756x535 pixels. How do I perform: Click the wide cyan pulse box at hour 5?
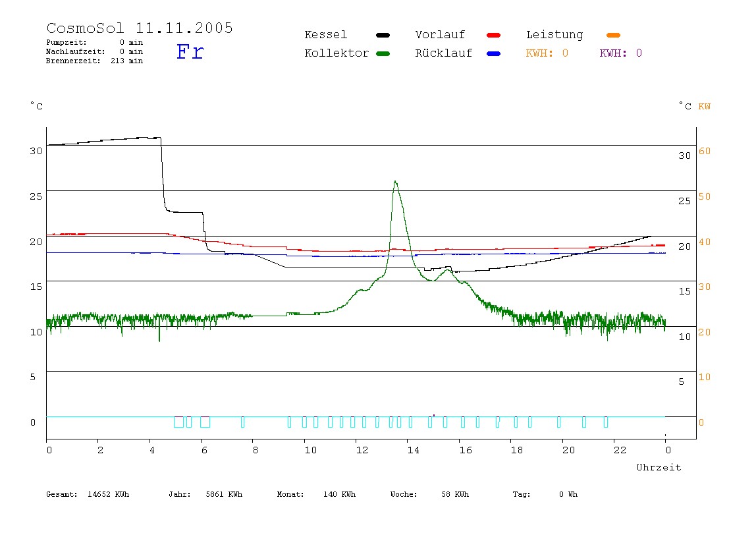coord(179,422)
